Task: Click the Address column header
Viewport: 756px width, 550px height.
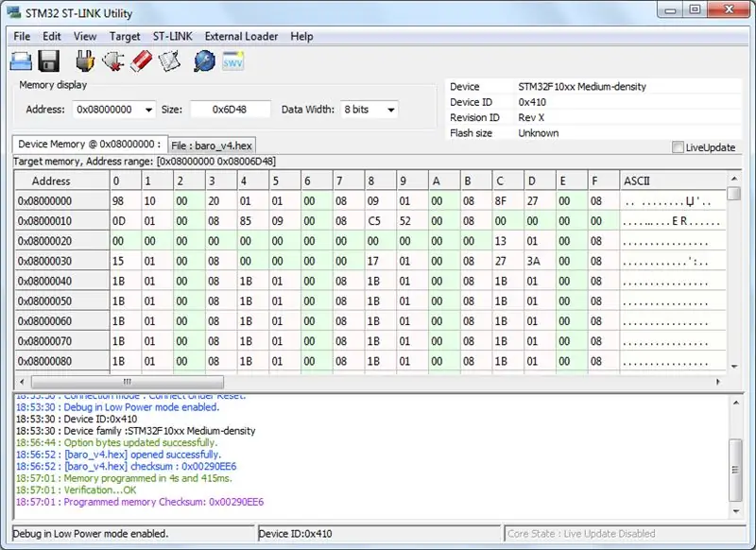Action: coord(61,181)
